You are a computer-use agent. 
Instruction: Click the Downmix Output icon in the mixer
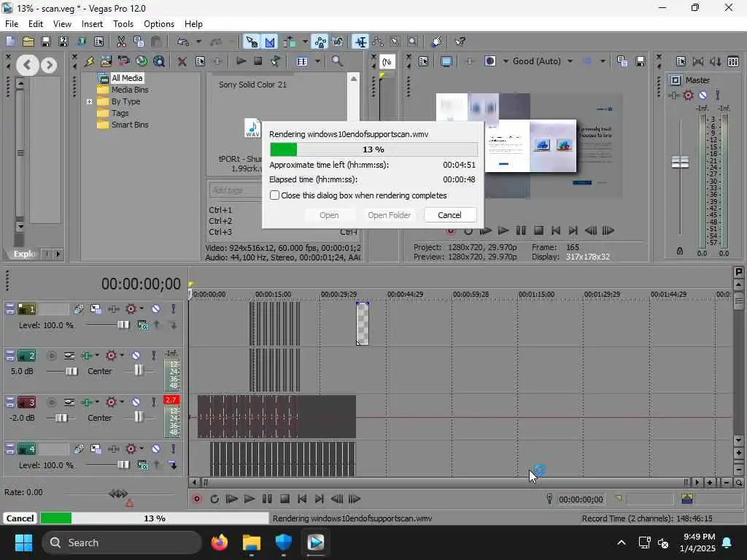698,61
